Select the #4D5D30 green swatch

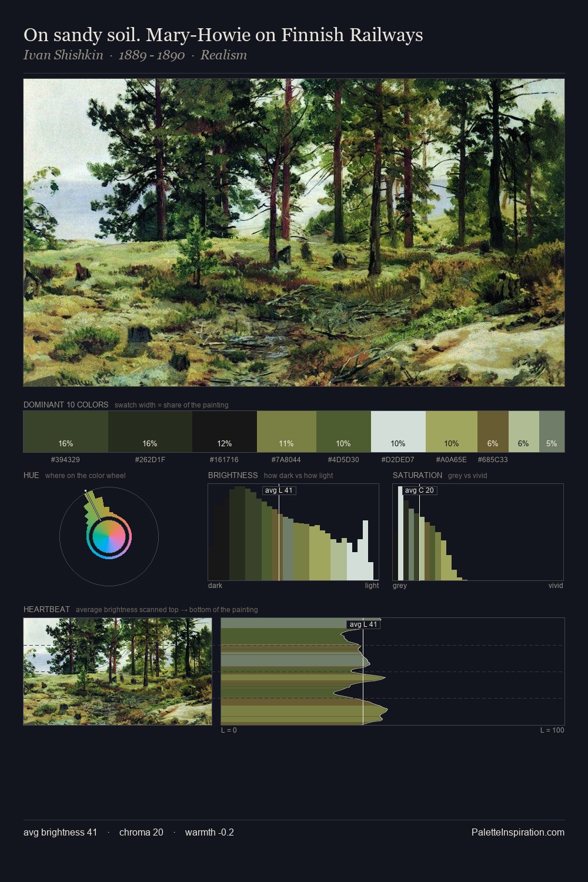tap(343, 432)
